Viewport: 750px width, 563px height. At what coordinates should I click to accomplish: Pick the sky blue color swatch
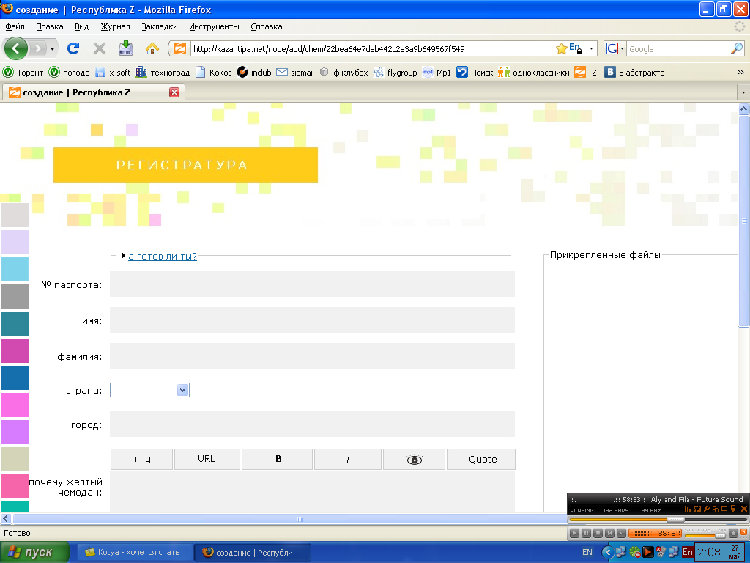[15, 269]
